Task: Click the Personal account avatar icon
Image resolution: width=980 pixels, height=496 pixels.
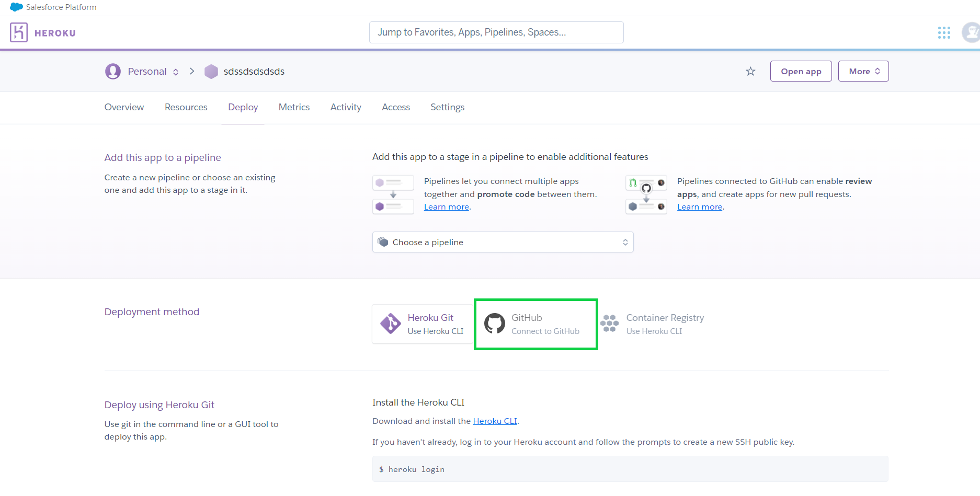Action: (113, 71)
